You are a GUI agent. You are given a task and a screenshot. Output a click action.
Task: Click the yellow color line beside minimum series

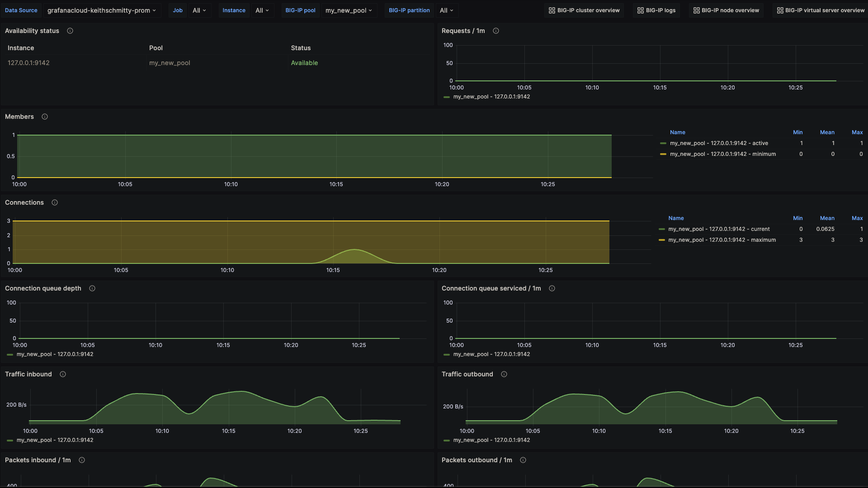point(663,154)
